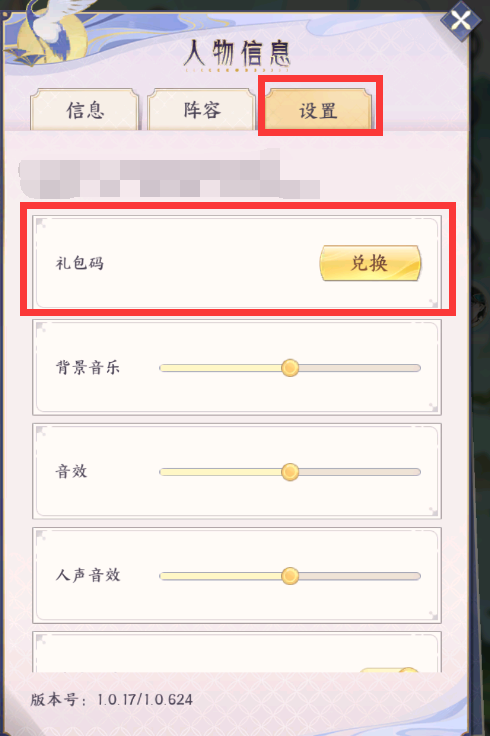Viewport: 490px width, 736px height.
Task: Click the 人物信息 title text
Action: click(x=237, y=53)
